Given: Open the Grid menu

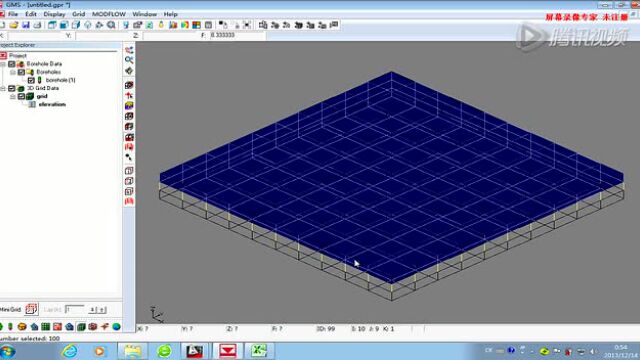Looking at the screenshot, I should click(x=78, y=14).
